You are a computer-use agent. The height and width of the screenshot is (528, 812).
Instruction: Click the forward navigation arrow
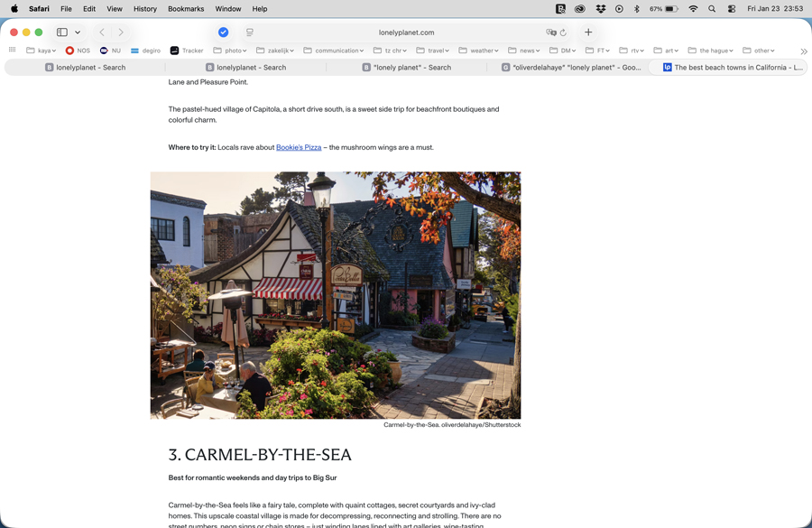pyautogui.click(x=121, y=32)
